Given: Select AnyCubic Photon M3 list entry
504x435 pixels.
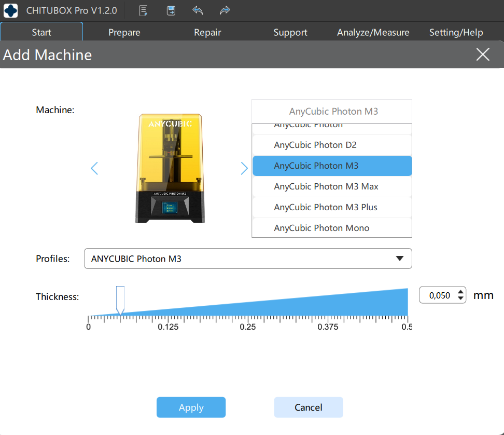Looking at the screenshot, I should (332, 166).
